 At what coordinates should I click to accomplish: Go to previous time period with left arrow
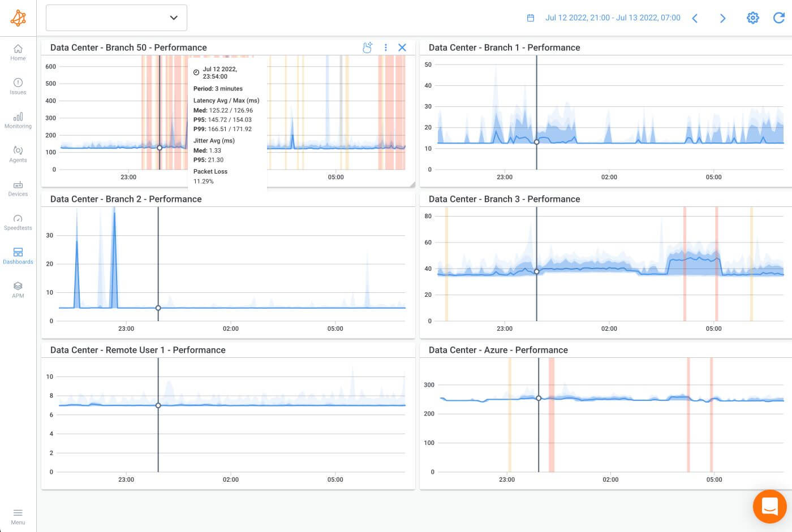coord(695,18)
